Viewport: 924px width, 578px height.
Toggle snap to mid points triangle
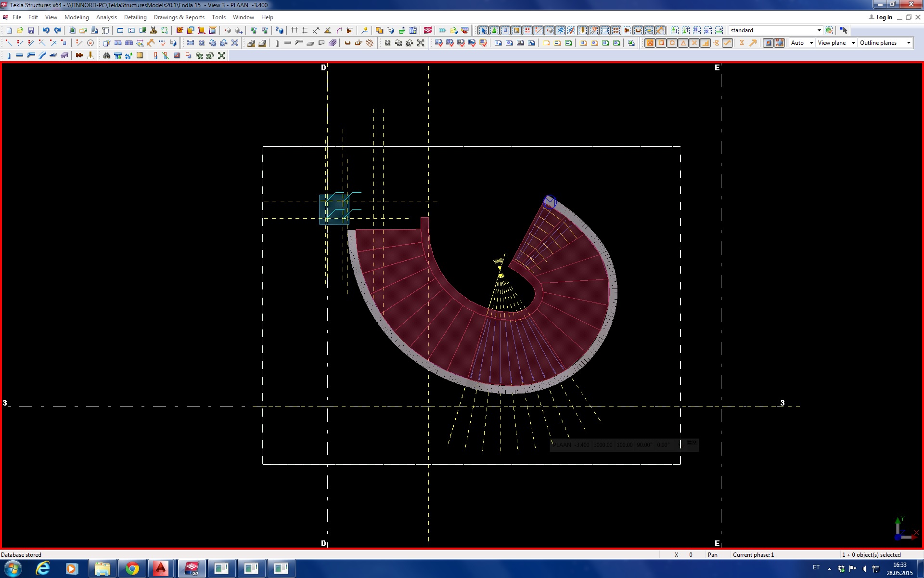tap(683, 43)
